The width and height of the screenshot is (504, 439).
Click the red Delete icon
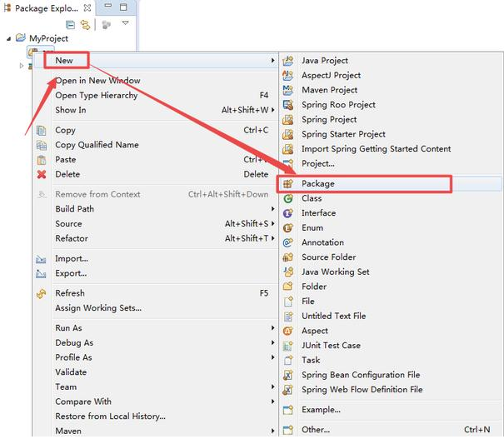coord(41,174)
